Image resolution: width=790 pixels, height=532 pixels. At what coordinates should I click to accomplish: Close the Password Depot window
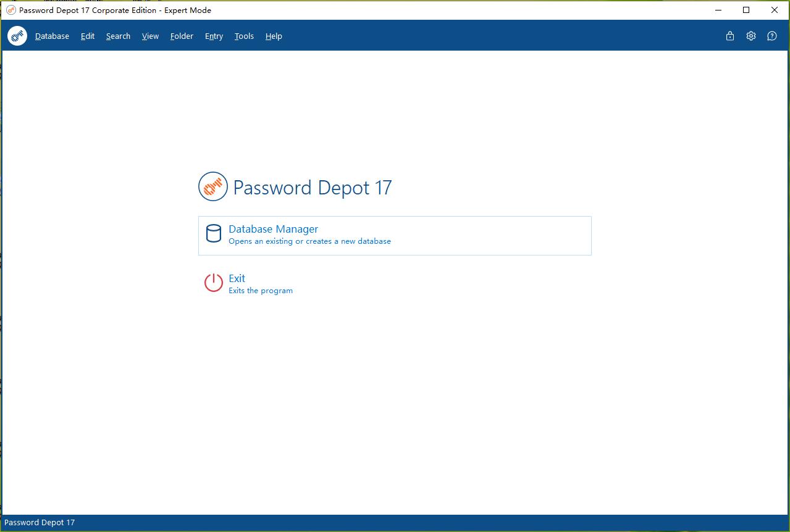click(775, 10)
